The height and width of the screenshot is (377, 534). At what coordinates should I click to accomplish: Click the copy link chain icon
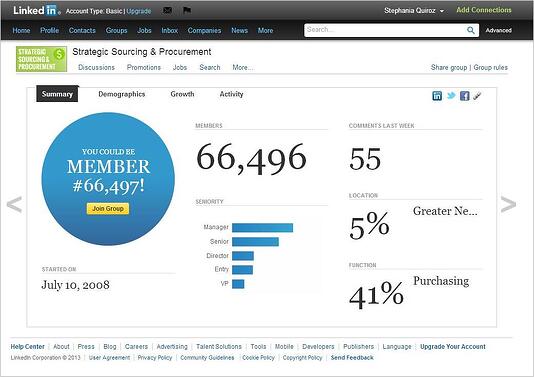pyautogui.click(x=477, y=96)
